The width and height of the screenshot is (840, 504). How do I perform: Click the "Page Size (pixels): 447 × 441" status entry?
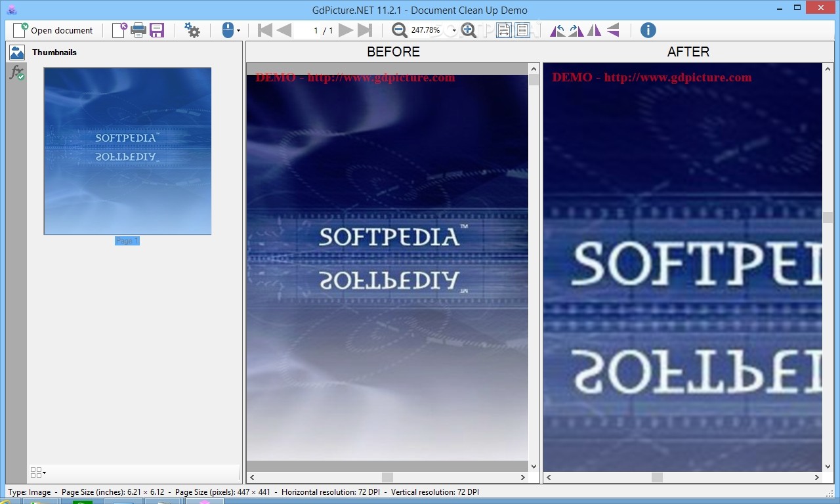(x=222, y=492)
